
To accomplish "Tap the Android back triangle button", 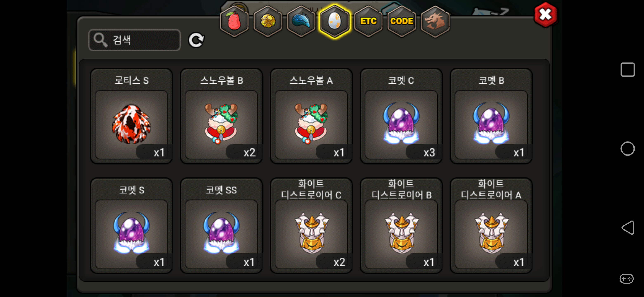I will (627, 227).
